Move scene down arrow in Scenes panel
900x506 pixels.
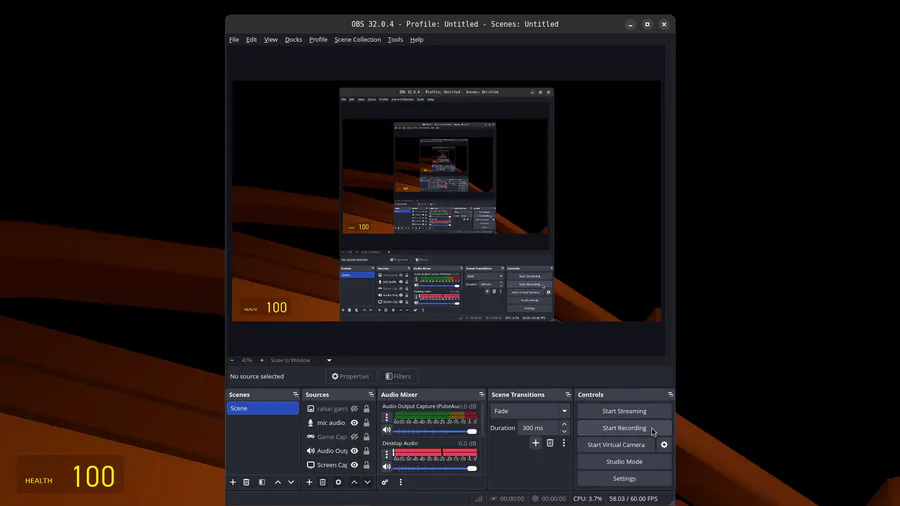[x=291, y=482]
